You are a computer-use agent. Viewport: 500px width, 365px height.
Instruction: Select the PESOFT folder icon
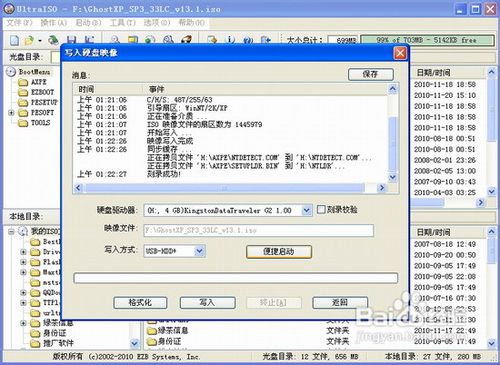click(23, 113)
